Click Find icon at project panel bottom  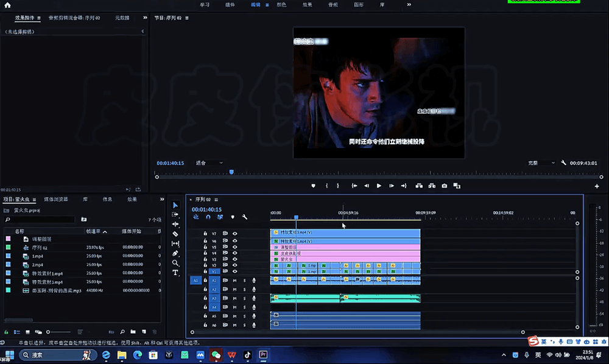tap(122, 332)
